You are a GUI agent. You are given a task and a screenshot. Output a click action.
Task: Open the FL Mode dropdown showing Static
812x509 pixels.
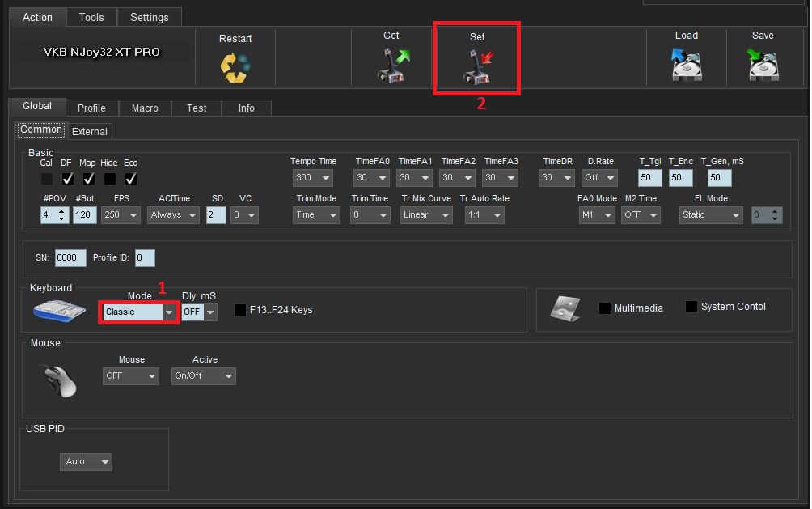pos(711,215)
